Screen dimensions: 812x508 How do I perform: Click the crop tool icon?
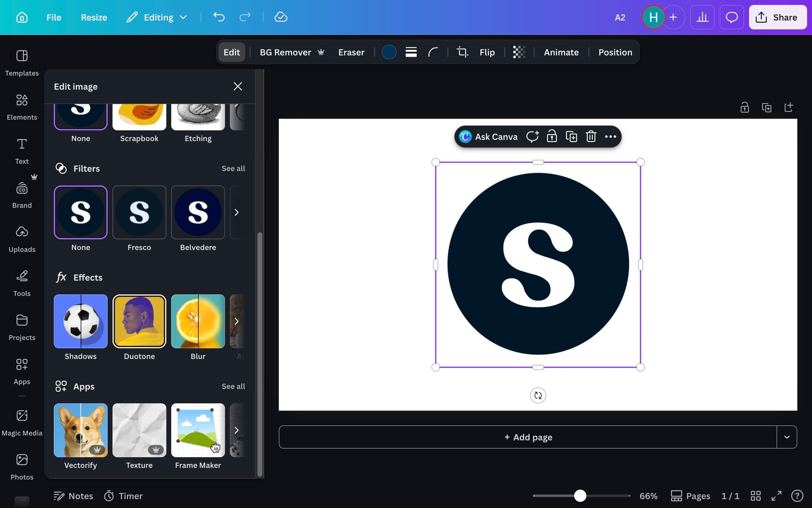[462, 52]
